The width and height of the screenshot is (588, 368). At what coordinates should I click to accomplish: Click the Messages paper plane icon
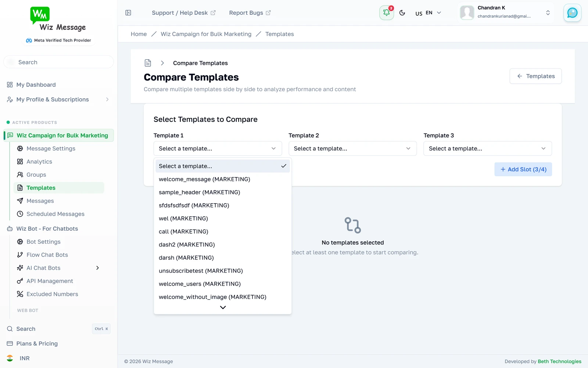(20, 201)
